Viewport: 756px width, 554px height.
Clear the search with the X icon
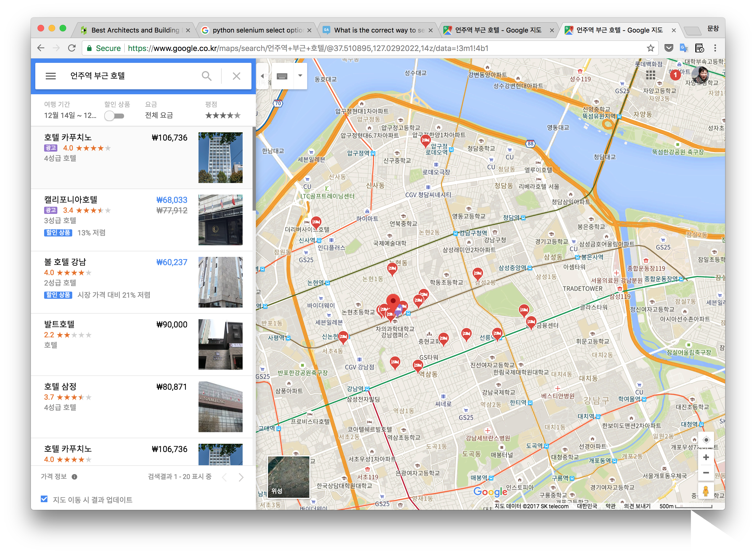point(237,76)
